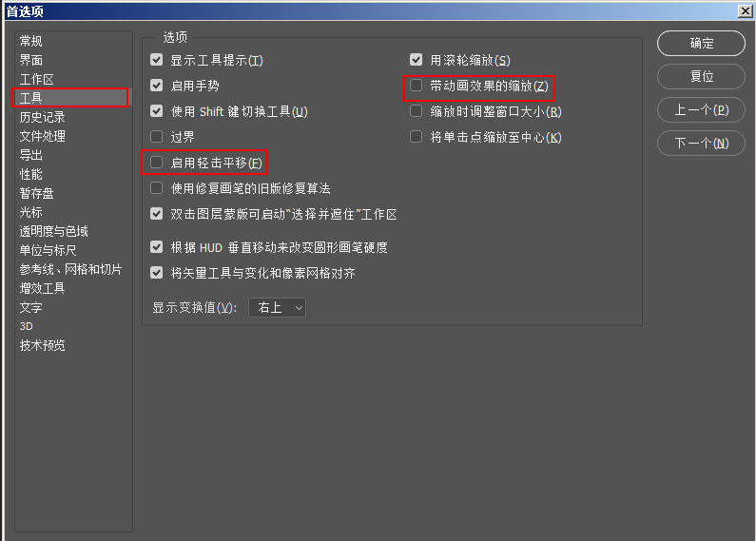Switch to 性能 preferences page
756x541 pixels.
30,174
